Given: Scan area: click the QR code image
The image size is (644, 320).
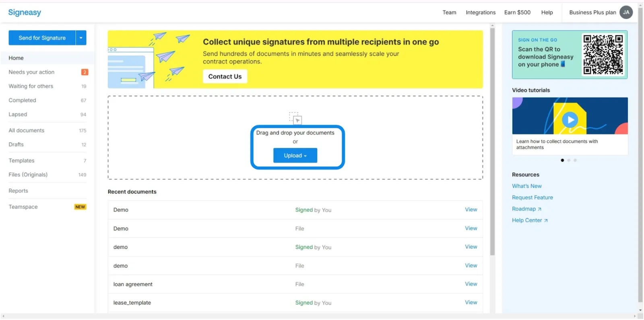Looking at the screenshot, I should 603,55.
